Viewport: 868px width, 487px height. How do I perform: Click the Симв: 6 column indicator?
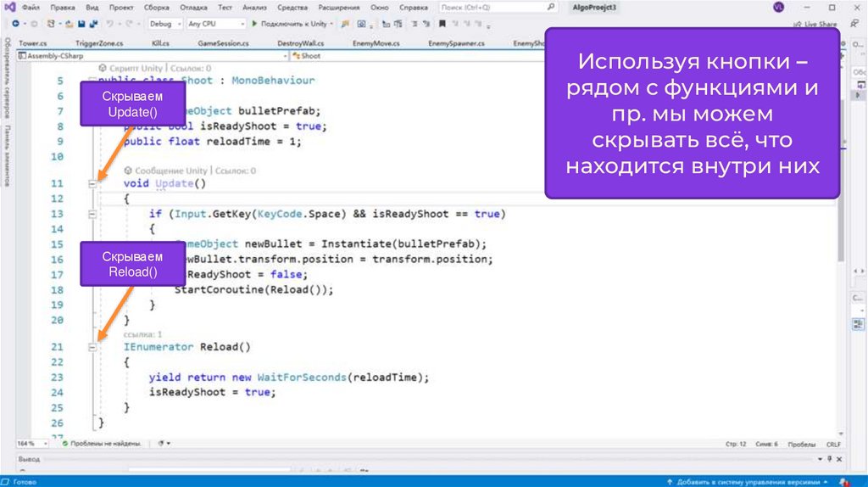(766, 445)
